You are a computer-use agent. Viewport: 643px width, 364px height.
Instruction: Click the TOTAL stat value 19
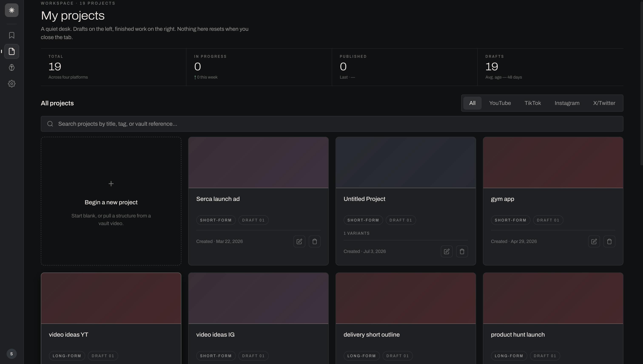[55, 67]
